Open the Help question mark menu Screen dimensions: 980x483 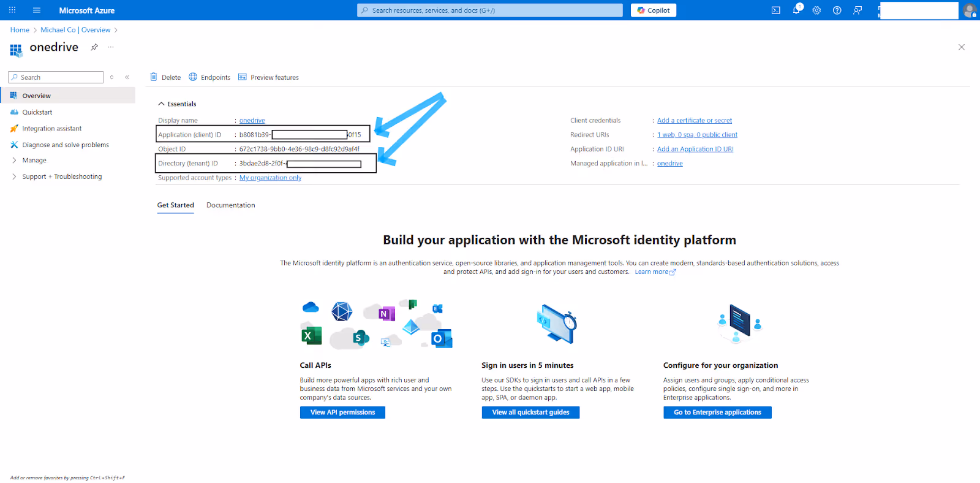[837, 10]
